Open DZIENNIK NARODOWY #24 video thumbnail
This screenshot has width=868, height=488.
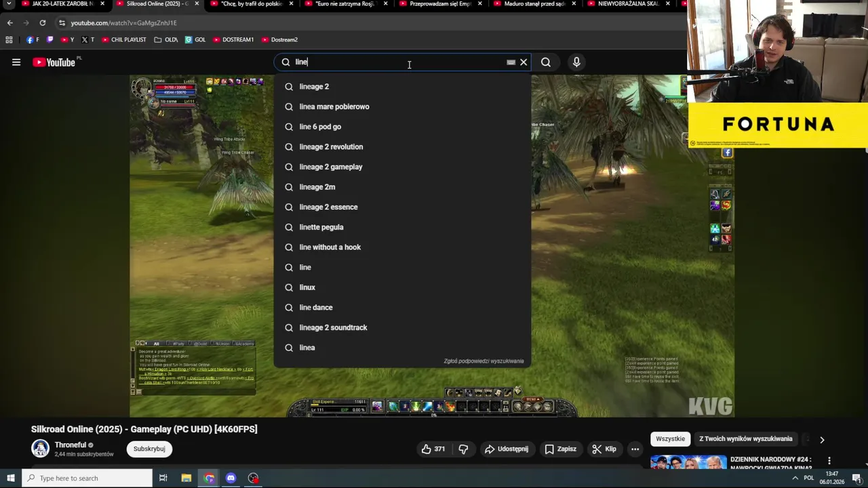tap(688, 462)
